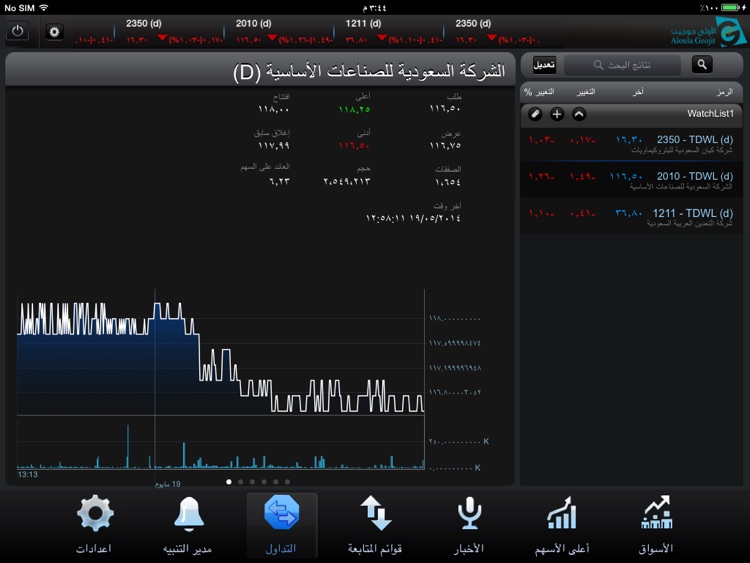Open the مدير التنبيه alert manager tab
The height and width of the screenshot is (563, 750).
(188, 525)
